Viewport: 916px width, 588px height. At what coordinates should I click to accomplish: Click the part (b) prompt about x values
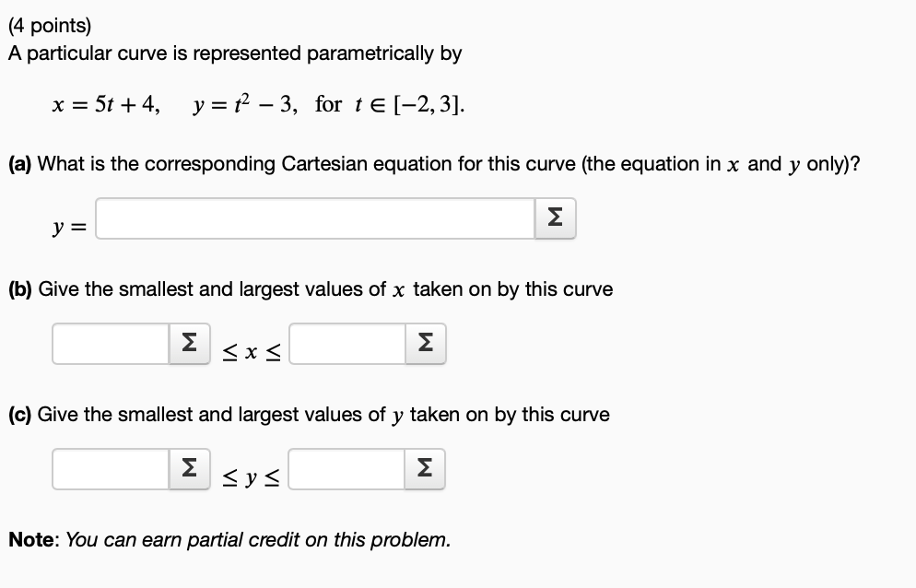(x=311, y=288)
